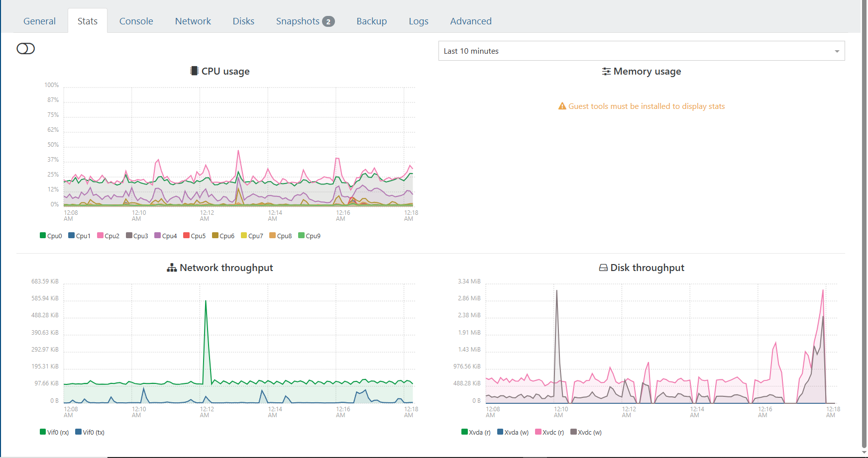The image size is (868, 458).
Task: Click the Network throughput icon
Action: click(x=172, y=268)
